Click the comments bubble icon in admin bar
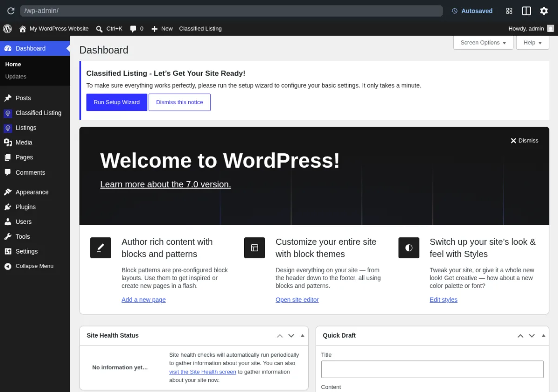This screenshot has width=558, height=392. tap(133, 29)
